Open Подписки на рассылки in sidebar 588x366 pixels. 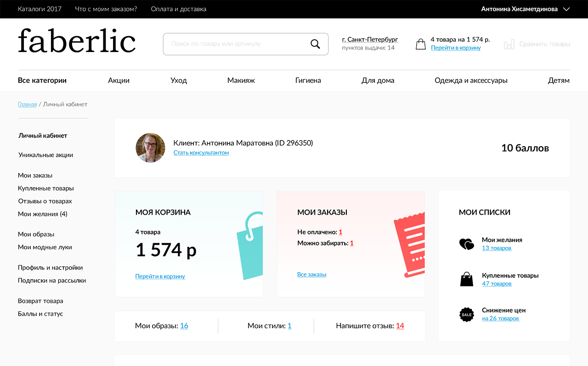tap(52, 280)
